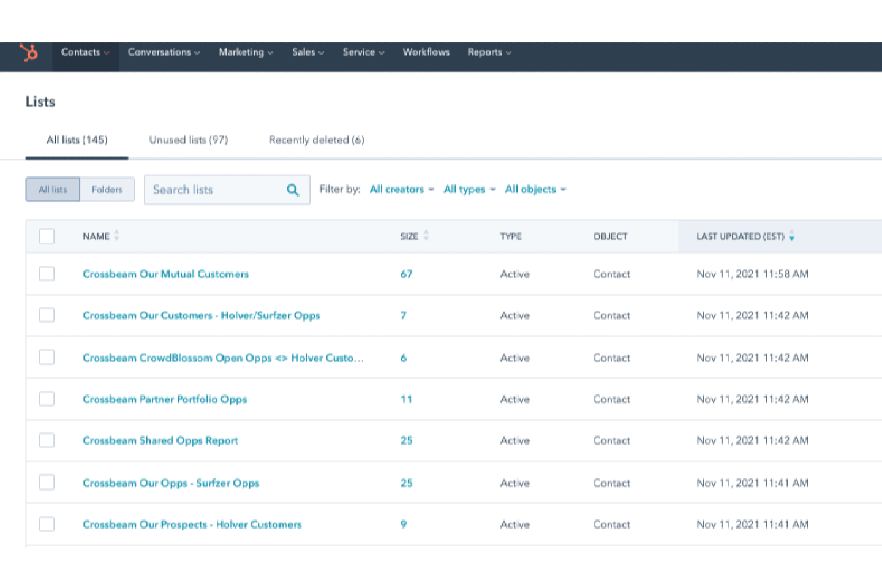Viewport: 882px width, 588px height.
Task: Switch to the Unused lists tab
Action: (x=188, y=140)
